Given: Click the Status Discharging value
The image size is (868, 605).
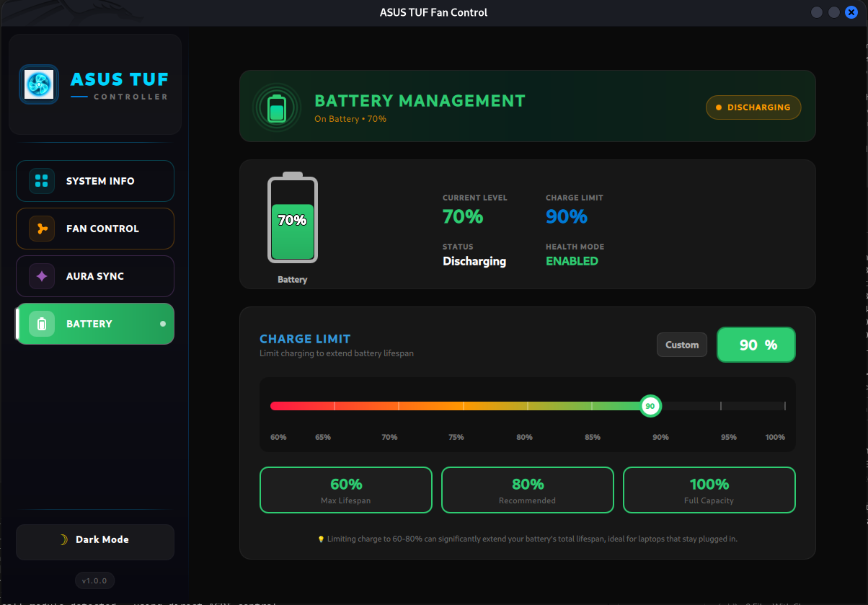Looking at the screenshot, I should click(x=474, y=261).
